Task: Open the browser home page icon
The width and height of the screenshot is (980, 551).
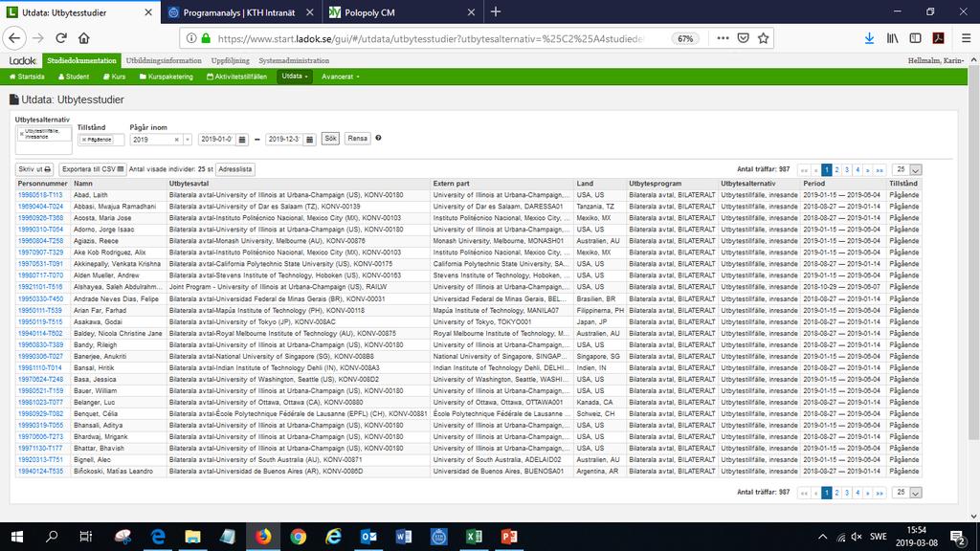Action: tap(84, 38)
